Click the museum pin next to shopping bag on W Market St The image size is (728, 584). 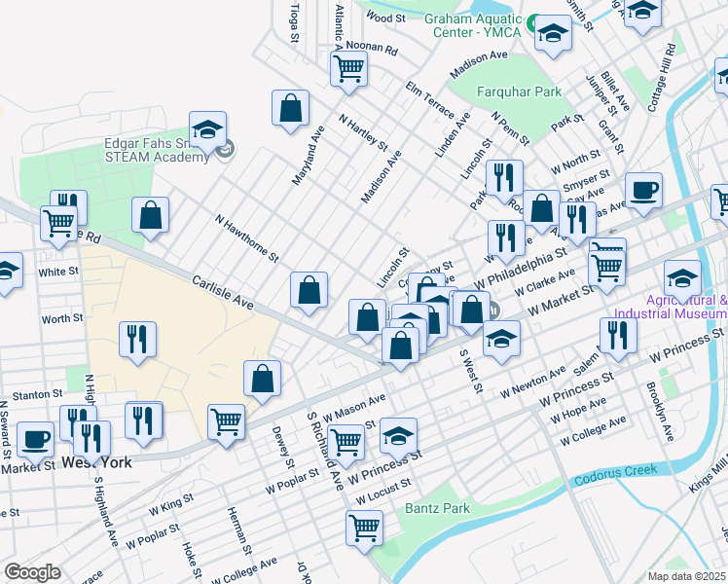[494, 310]
